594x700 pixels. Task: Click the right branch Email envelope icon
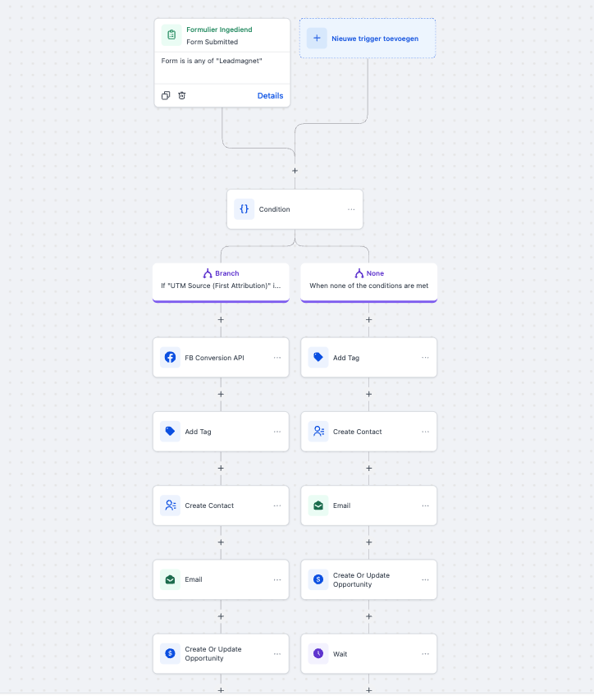[x=318, y=506]
